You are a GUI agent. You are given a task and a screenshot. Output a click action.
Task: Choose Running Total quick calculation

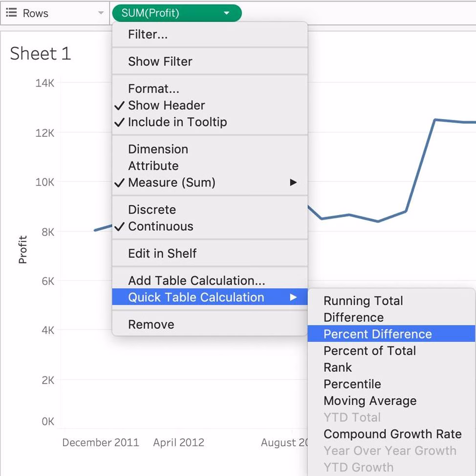(363, 301)
